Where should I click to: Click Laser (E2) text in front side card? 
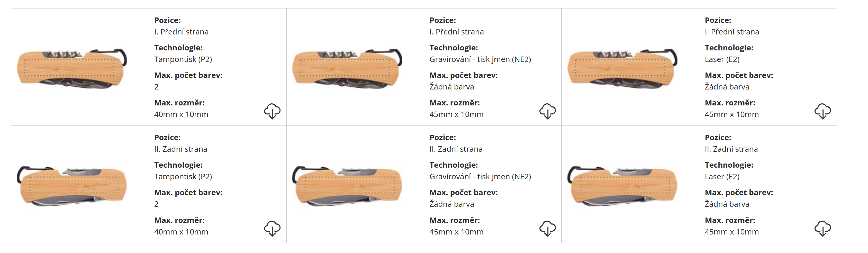(722, 59)
